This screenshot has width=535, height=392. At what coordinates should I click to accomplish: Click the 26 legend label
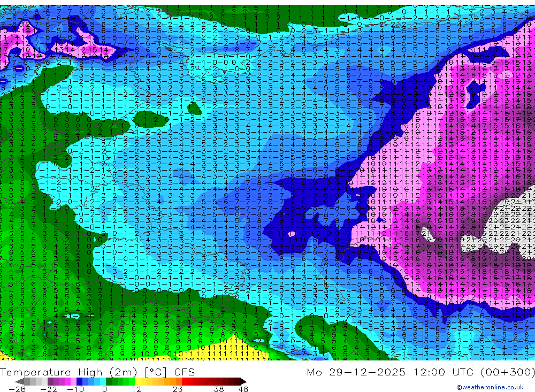point(178,389)
